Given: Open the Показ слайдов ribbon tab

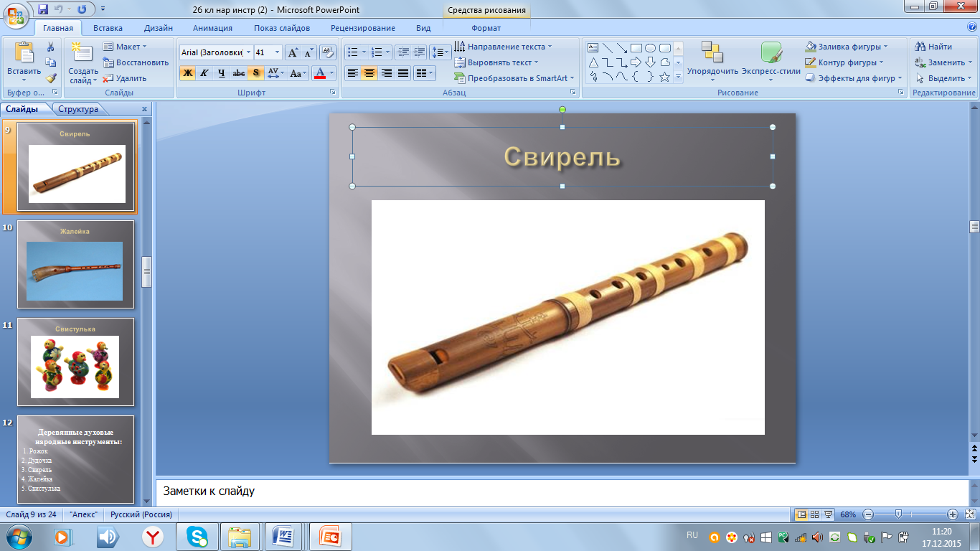Looking at the screenshot, I should tap(282, 28).
